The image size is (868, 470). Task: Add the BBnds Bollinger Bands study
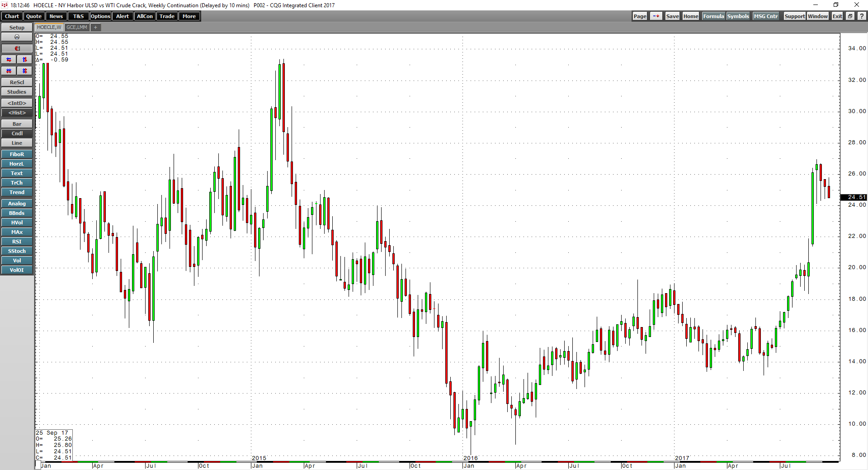pos(17,213)
